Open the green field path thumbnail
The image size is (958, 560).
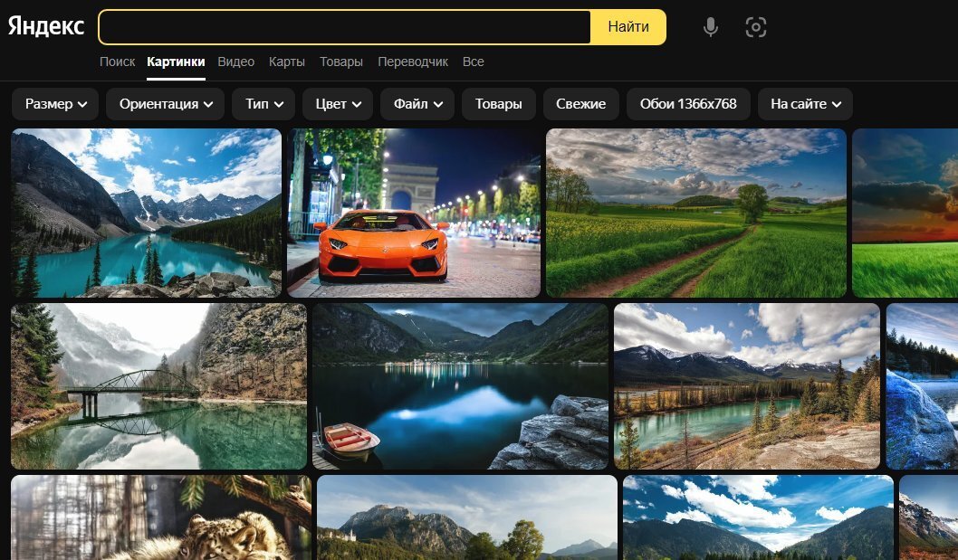(696, 214)
